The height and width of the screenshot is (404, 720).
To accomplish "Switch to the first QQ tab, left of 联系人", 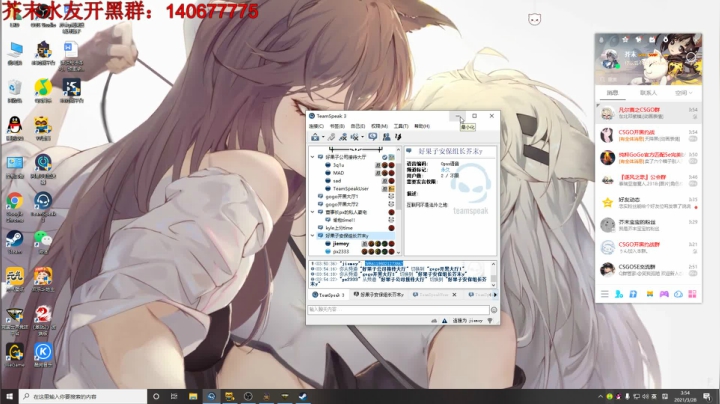I will coord(613,93).
